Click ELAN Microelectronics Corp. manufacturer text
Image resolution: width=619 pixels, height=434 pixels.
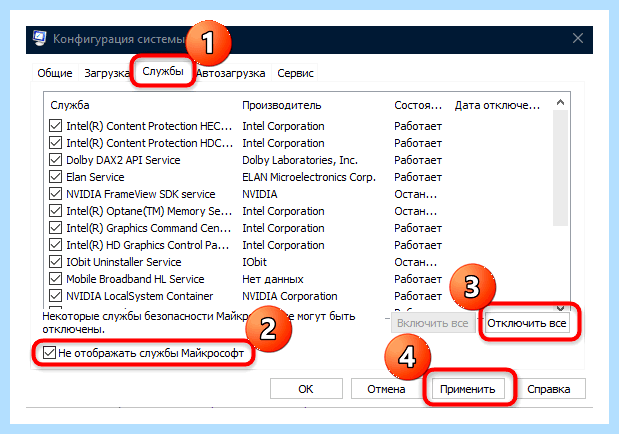309,177
